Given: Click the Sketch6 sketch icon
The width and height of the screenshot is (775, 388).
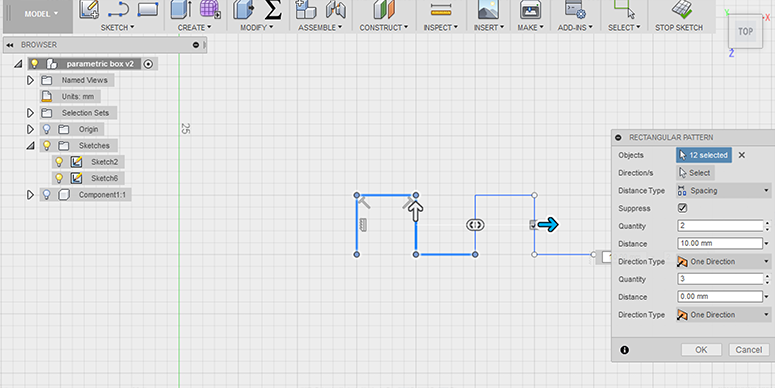Looking at the screenshot, I should click(x=76, y=178).
